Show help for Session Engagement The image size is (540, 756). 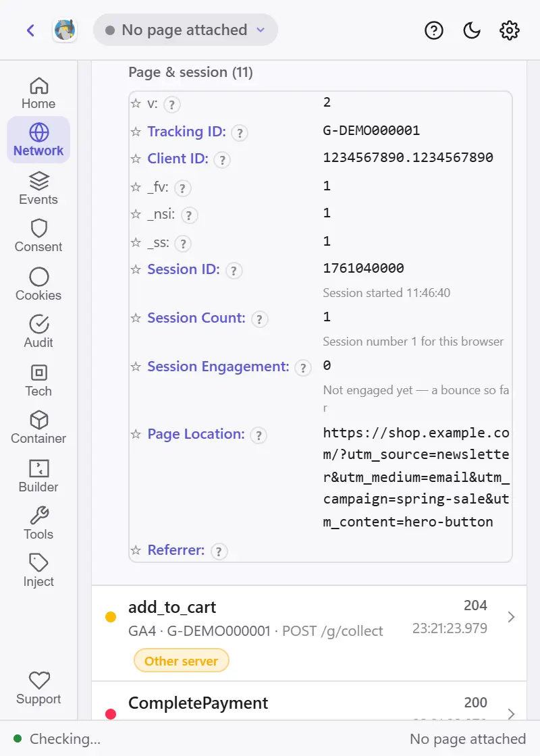(x=303, y=368)
